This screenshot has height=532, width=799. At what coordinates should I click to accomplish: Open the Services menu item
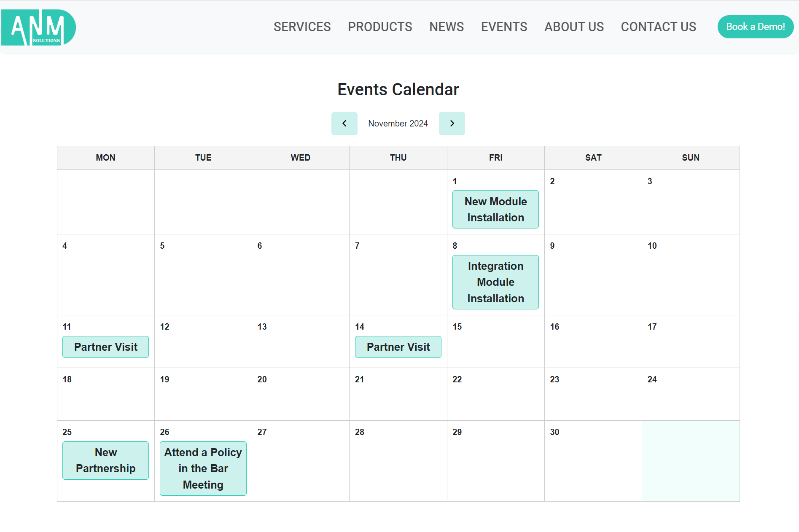(x=302, y=27)
